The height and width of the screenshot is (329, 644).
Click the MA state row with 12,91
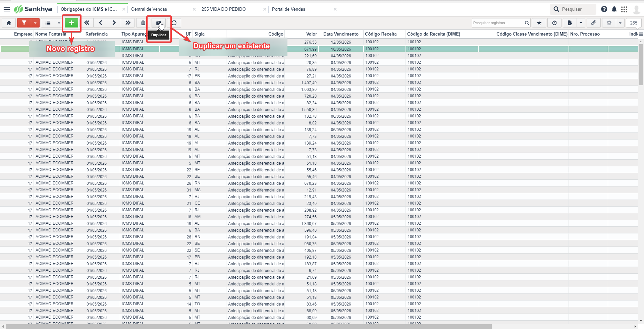tap(319, 190)
